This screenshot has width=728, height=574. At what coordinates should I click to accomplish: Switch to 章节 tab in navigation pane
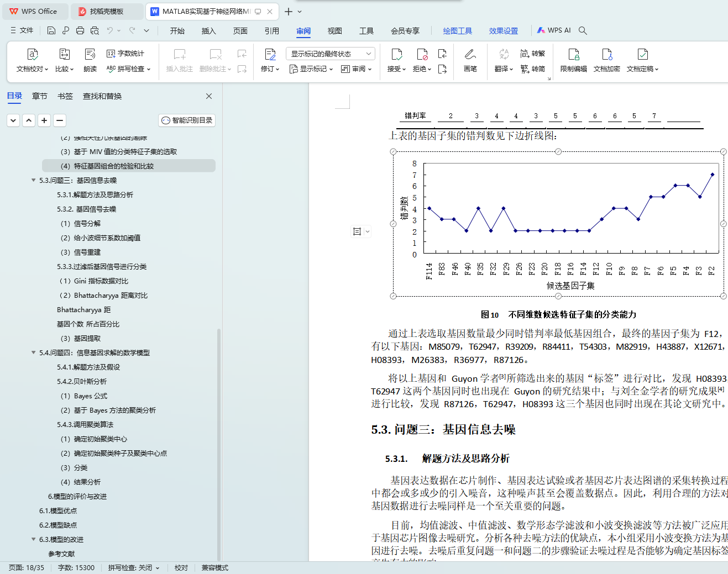coord(40,96)
